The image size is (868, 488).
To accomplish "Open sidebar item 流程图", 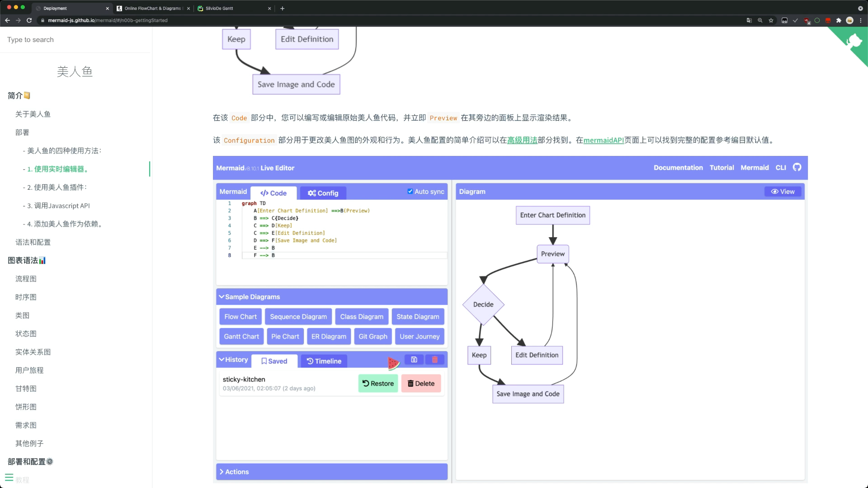I will point(26,279).
